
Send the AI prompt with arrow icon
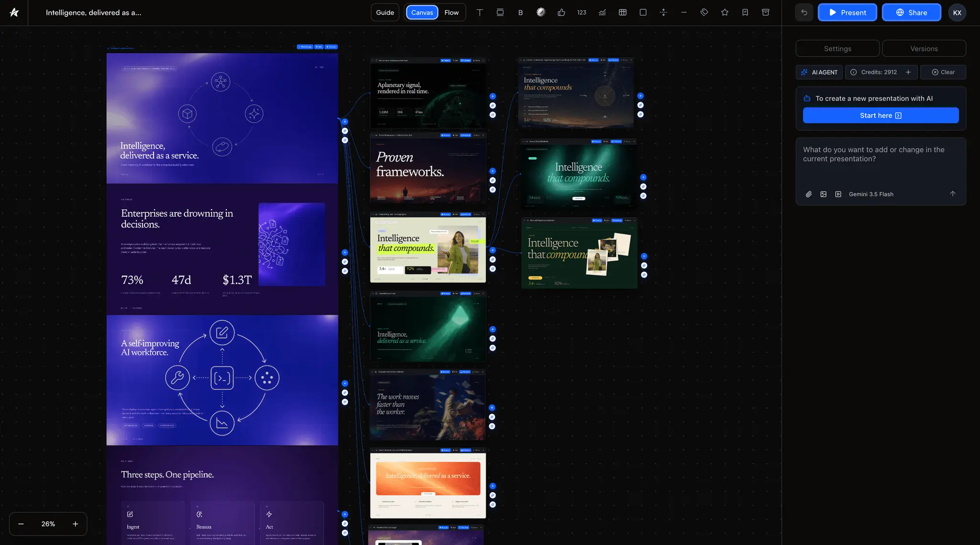(x=953, y=193)
